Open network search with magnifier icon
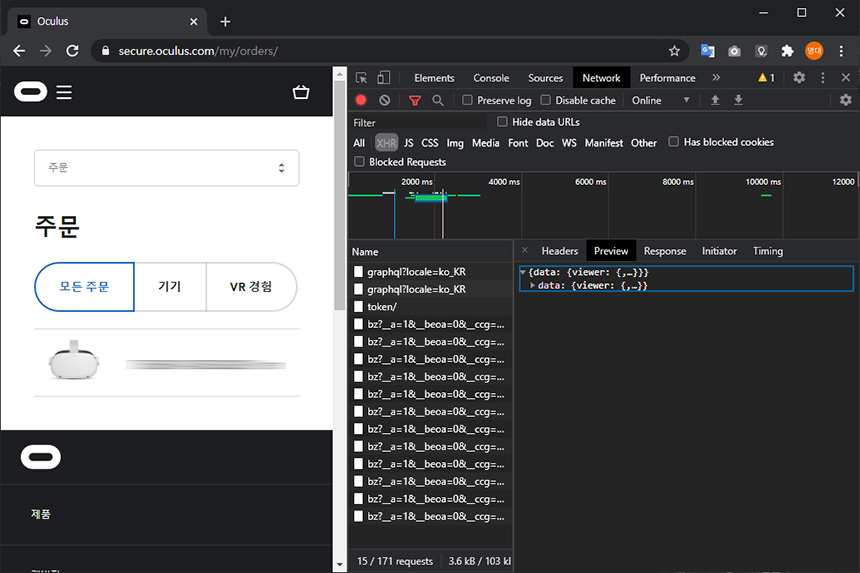This screenshot has width=860, height=573. (438, 100)
